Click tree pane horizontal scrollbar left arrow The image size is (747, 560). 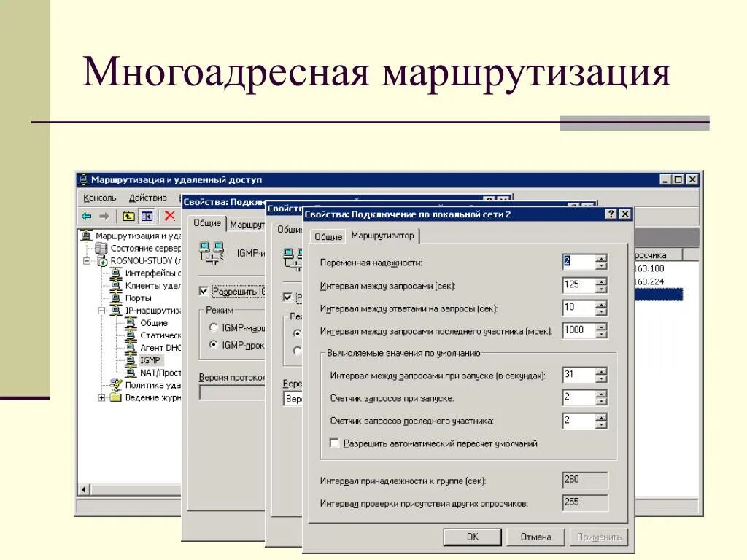point(85,489)
